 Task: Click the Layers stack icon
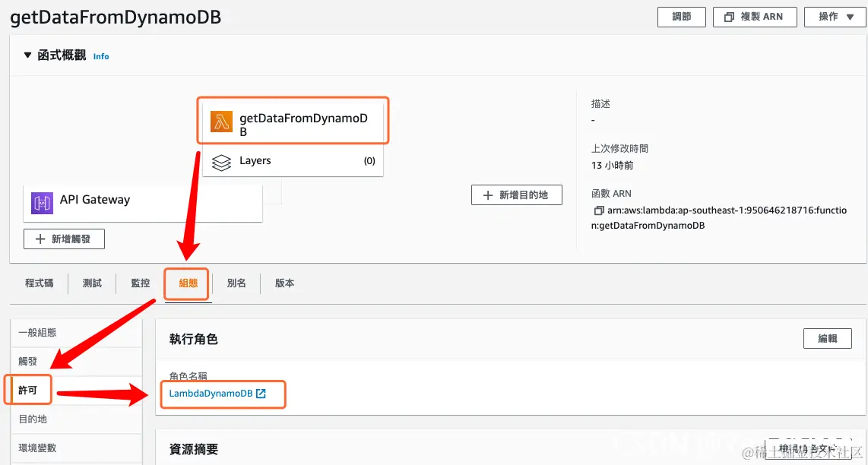point(221,162)
